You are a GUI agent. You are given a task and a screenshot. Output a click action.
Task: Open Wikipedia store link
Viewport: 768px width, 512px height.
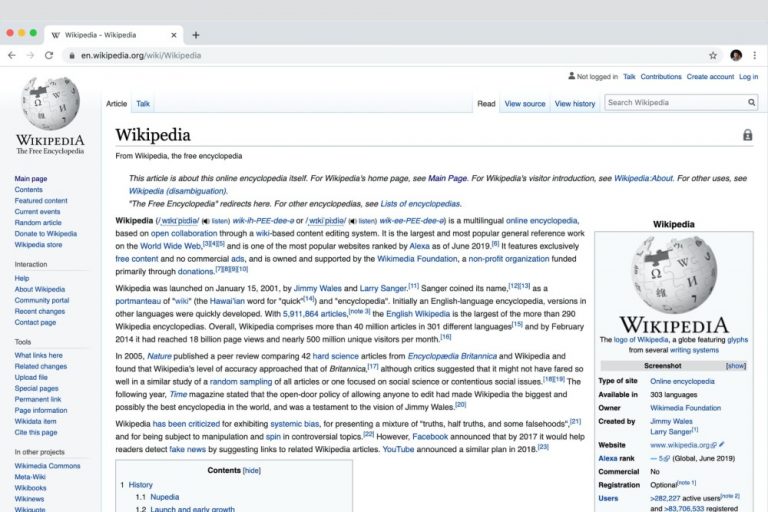coord(38,244)
